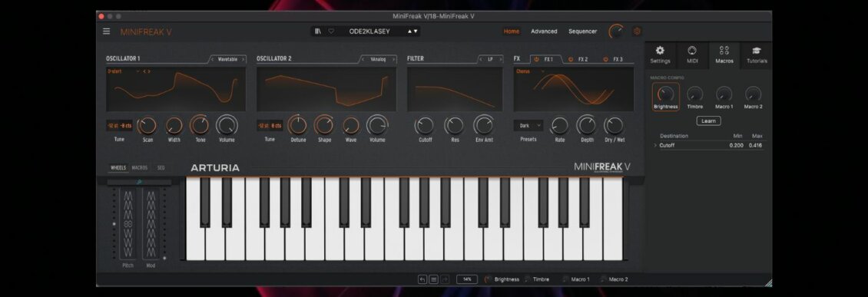Click the filter Env Amt knob
The height and width of the screenshot is (297, 868).
click(x=484, y=126)
